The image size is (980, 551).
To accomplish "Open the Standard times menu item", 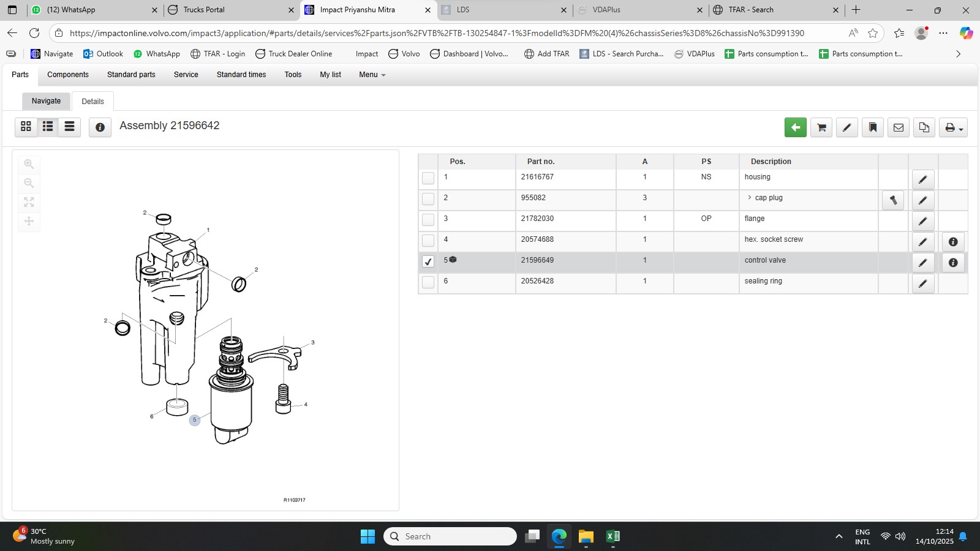I will pos(241,75).
